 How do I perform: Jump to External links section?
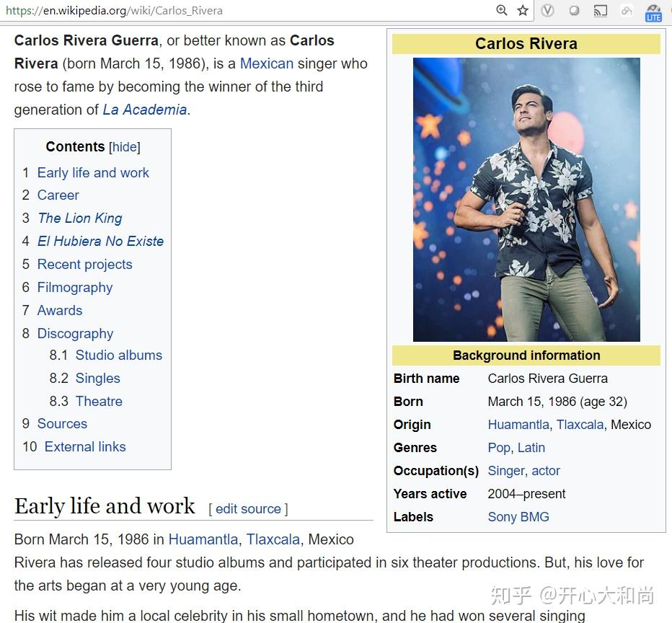[x=85, y=447]
